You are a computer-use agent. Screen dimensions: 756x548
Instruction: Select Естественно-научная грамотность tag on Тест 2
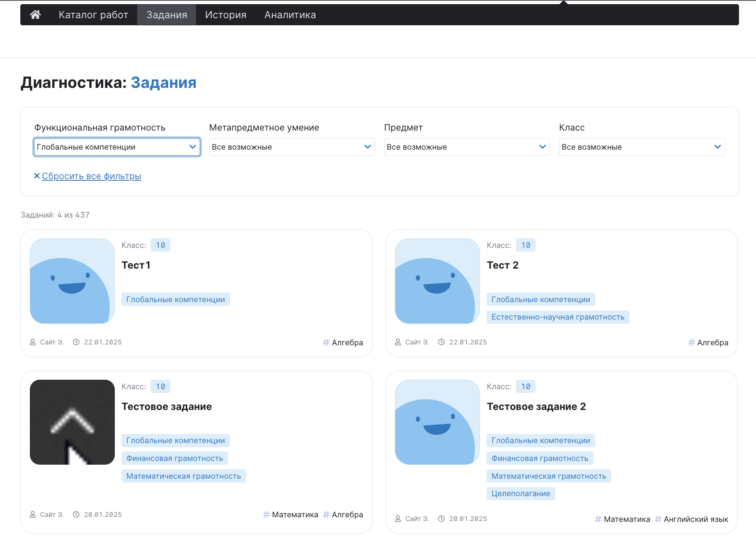pos(557,317)
